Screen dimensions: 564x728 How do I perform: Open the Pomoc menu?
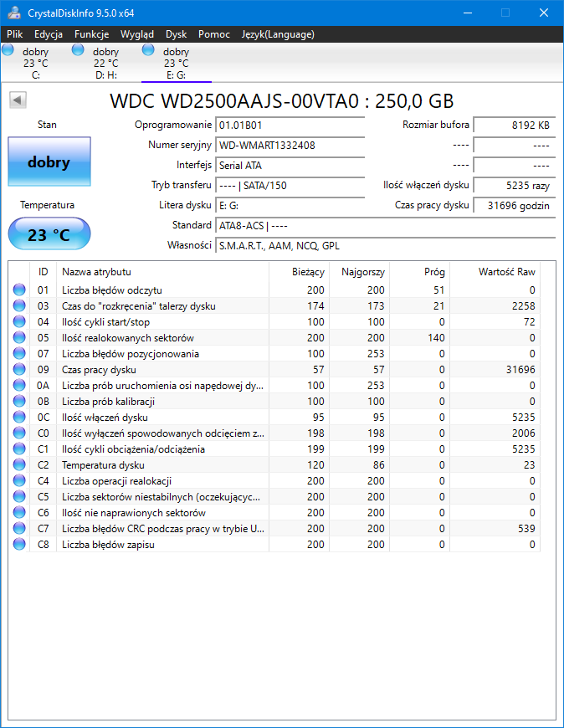[x=214, y=34]
